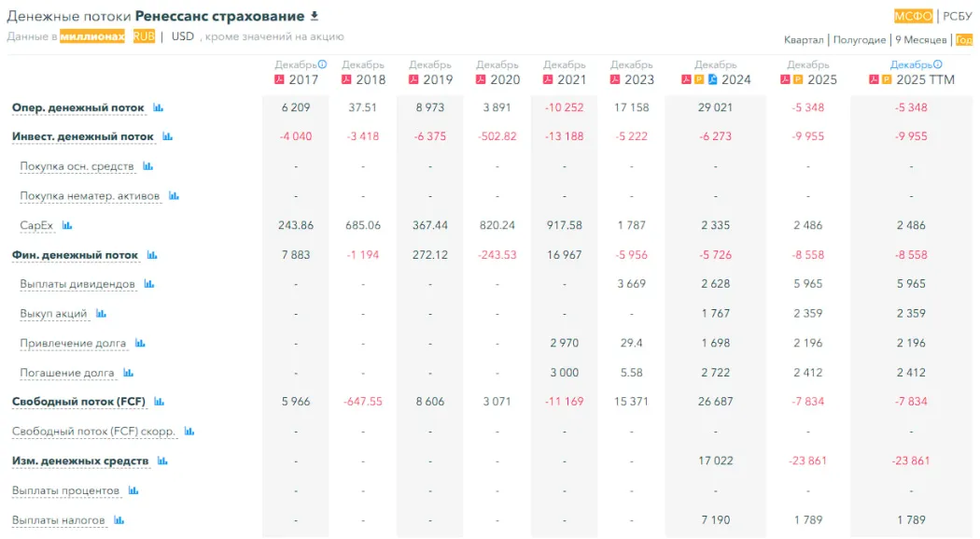Switch reporting standard to РСБУ

[x=957, y=16]
